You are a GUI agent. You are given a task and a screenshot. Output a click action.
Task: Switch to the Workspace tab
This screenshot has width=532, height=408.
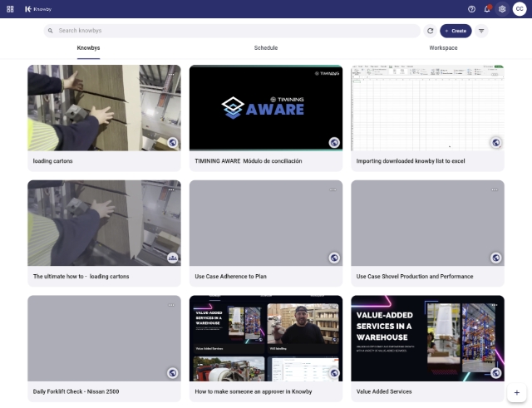click(x=443, y=48)
